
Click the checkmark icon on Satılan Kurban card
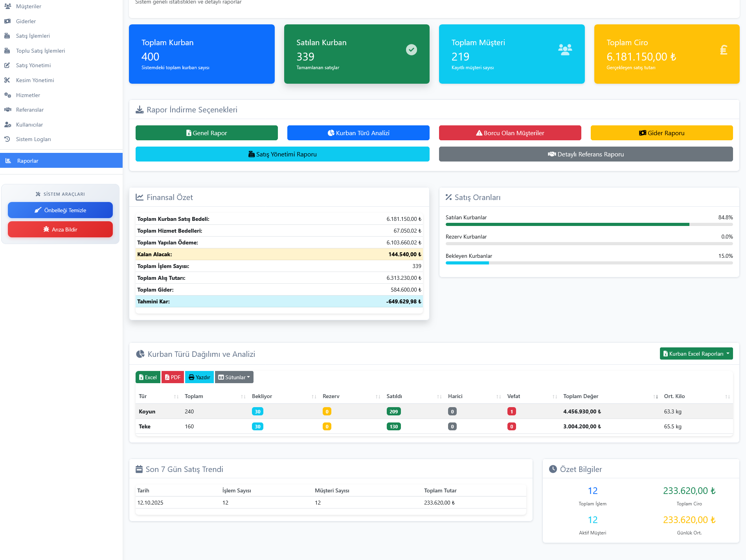(x=411, y=50)
